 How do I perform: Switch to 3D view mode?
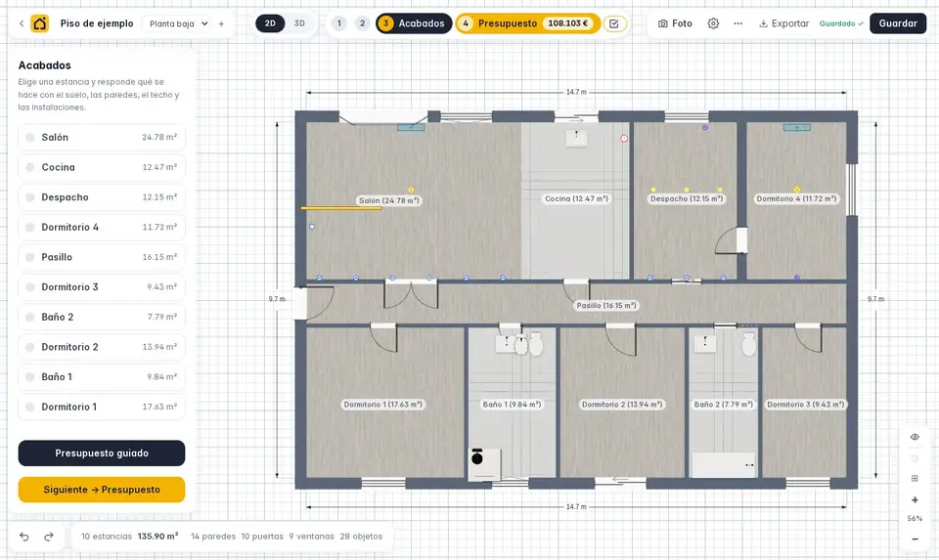point(299,23)
